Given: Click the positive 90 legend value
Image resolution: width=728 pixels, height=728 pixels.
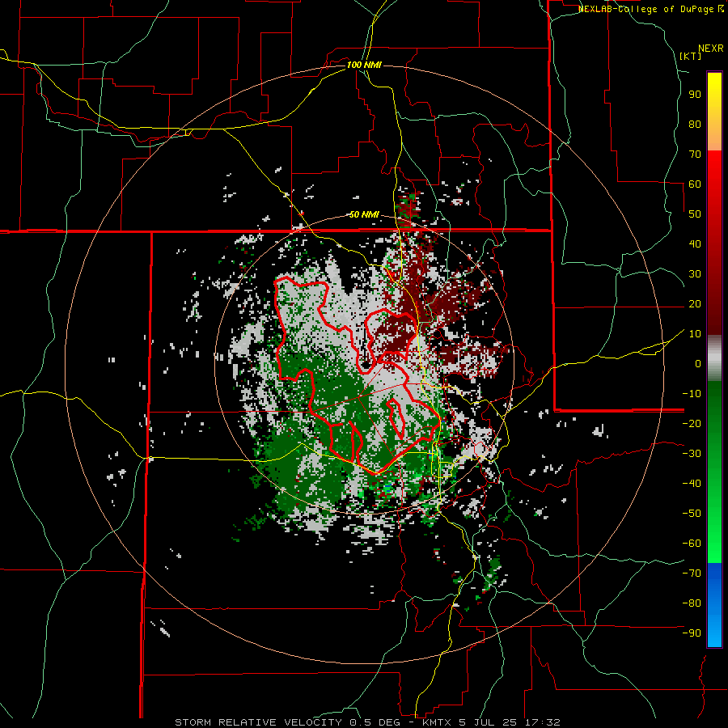Looking at the screenshot, I should click(x=695, y=95).
